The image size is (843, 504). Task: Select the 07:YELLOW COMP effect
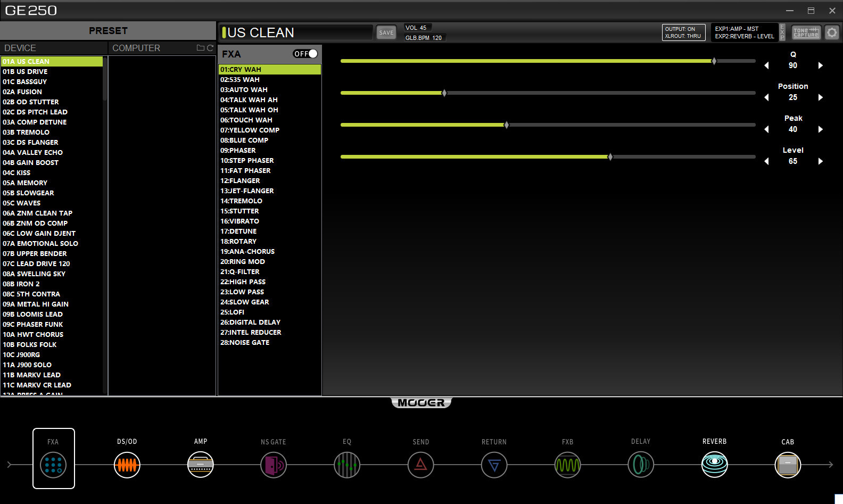pos(270,130)
